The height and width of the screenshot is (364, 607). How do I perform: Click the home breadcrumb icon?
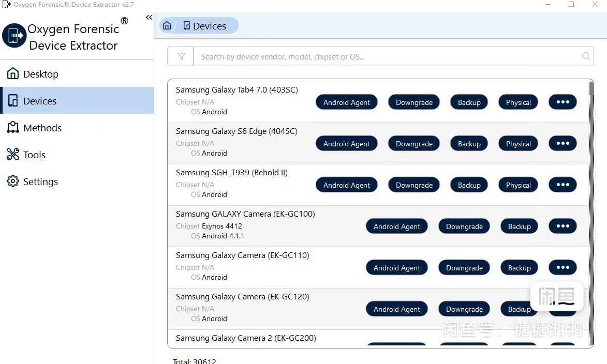(x=167, y=25)
